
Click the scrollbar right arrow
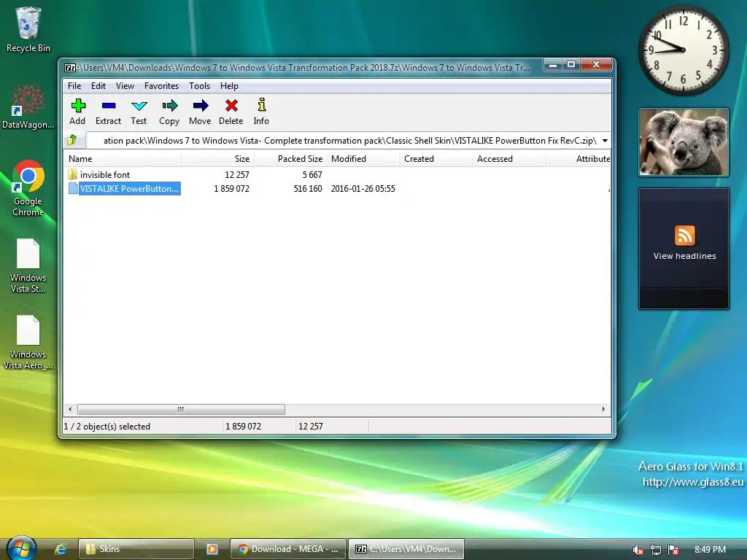click(603, 409)
